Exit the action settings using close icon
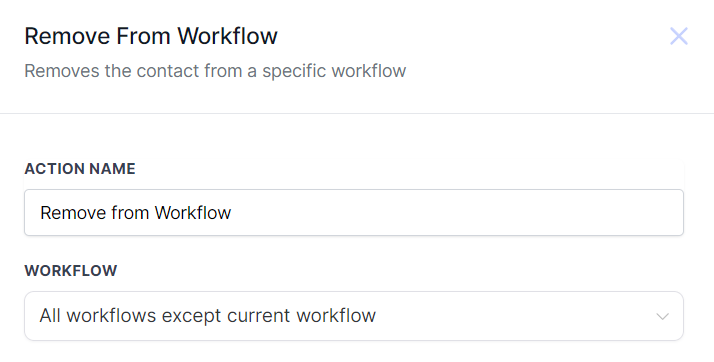Screen dimensions: 714x362 [678, 36]
